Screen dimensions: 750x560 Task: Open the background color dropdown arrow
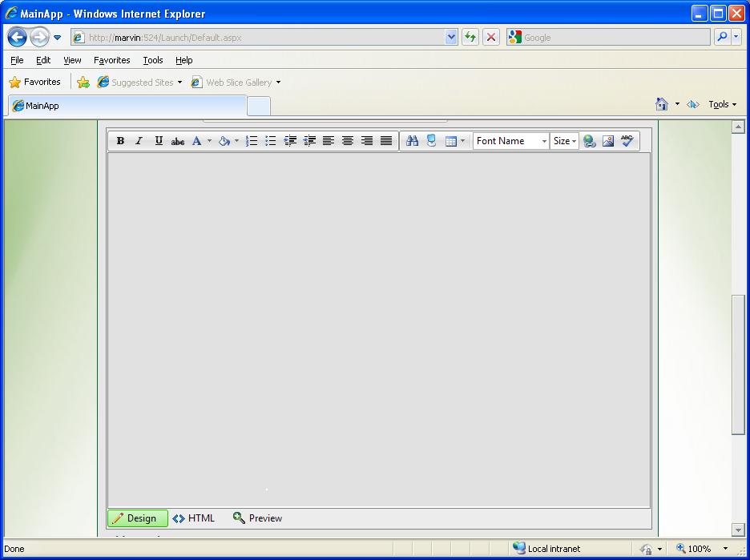(236, 140)
